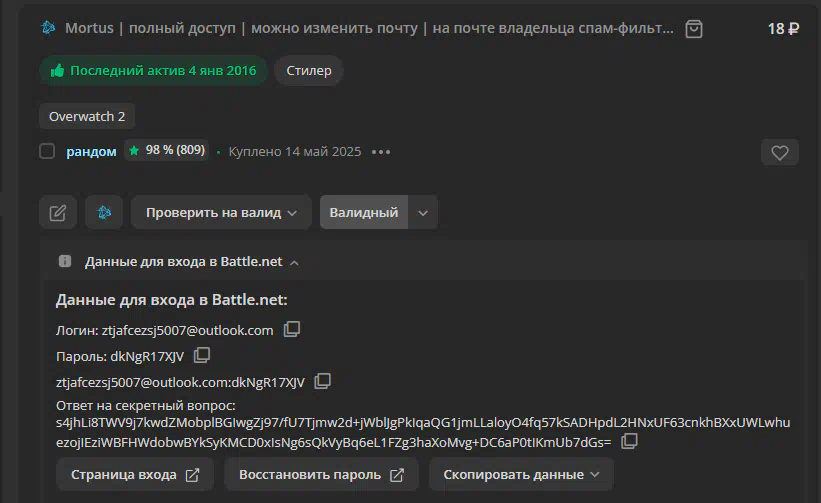This screenshot has width=821, height=503.
Task: Open the shopping bag icon near price
Action: pyautogui.click(x=694, y=29)
